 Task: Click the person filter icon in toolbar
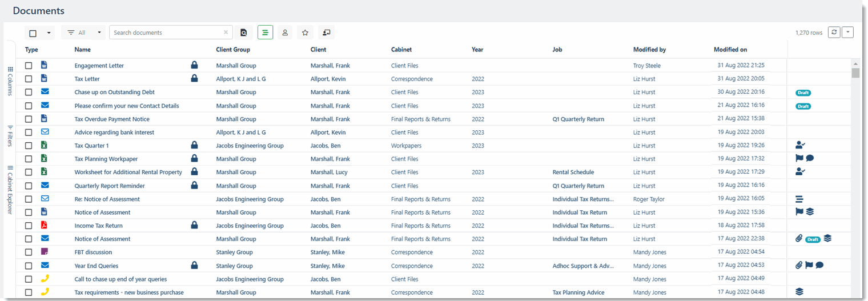(285, 33)
